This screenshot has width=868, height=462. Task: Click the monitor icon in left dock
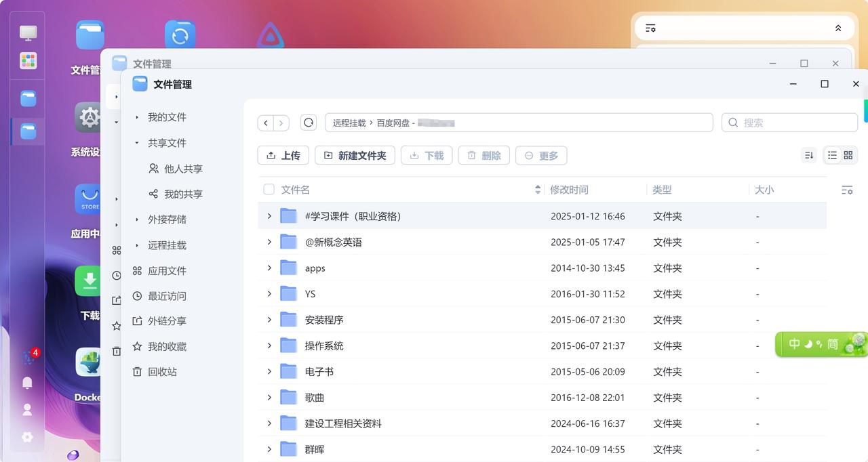28,33
